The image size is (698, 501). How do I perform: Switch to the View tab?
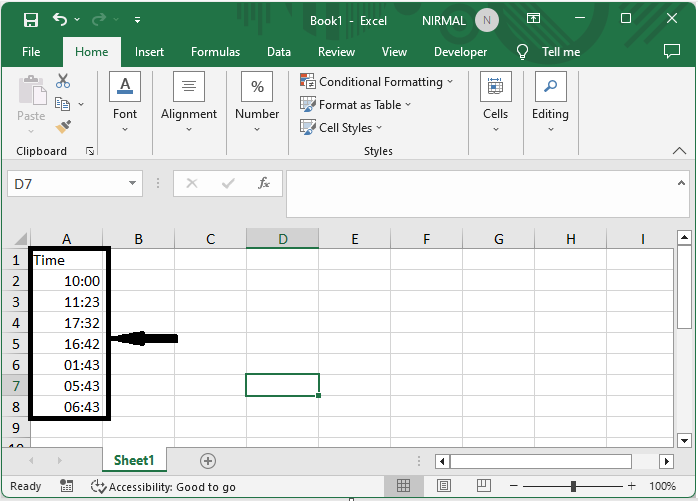394,52
